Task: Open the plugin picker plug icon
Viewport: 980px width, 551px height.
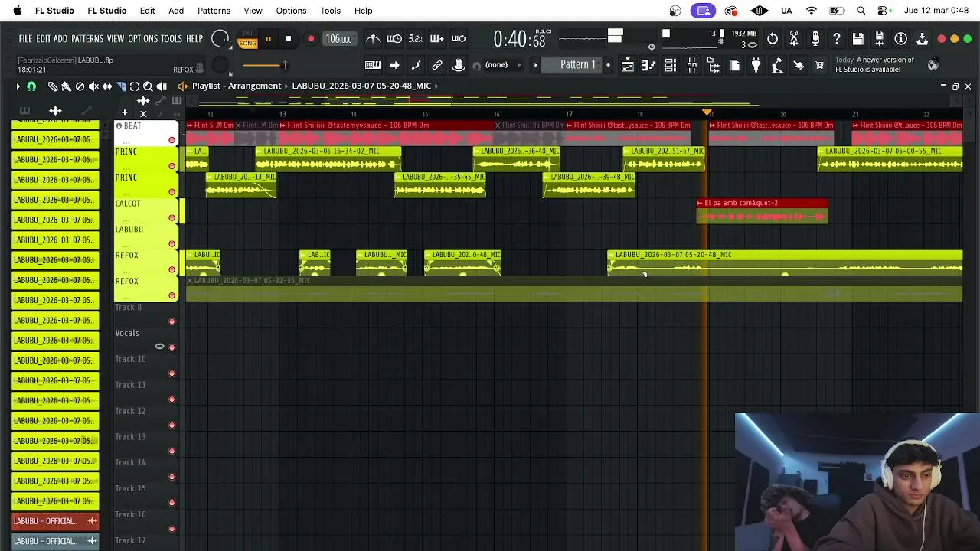Action: [x=756, y=65]
